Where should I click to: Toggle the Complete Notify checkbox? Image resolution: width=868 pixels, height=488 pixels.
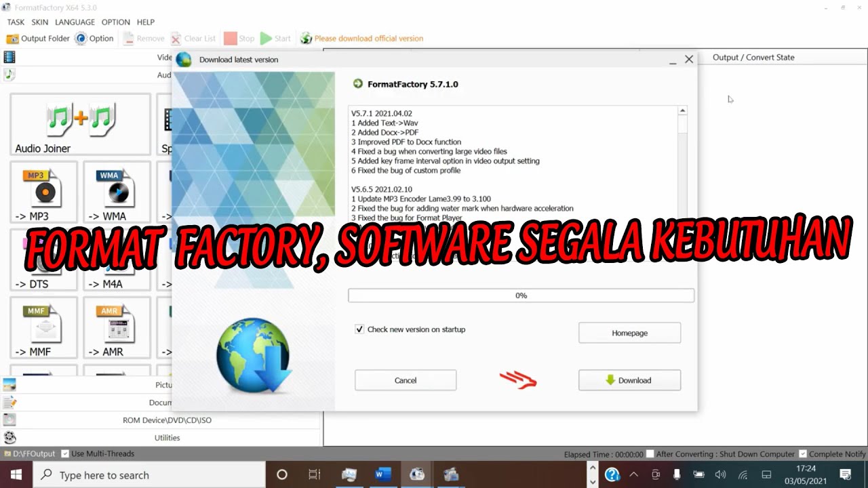point(803,454)
